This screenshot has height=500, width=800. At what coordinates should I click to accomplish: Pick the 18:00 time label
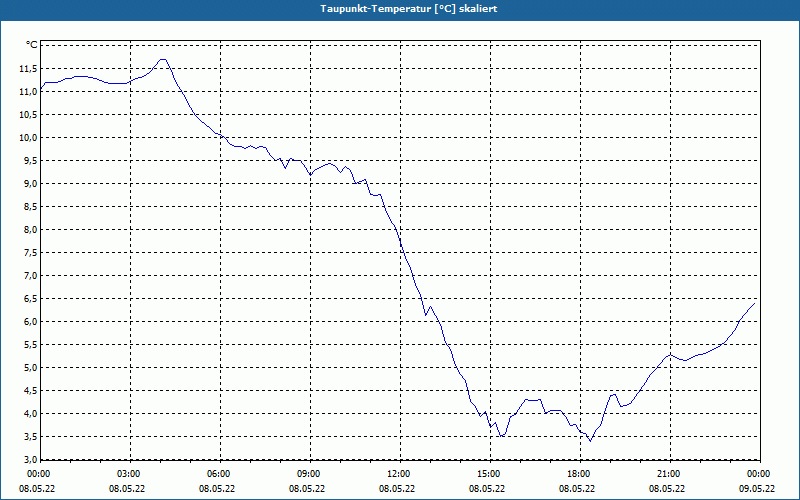[x=577, y=474]
